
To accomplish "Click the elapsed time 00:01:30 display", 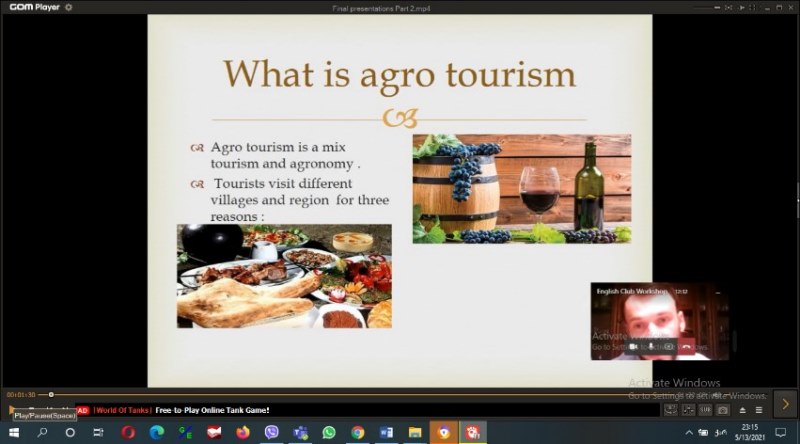I will (x=21, y=394).
